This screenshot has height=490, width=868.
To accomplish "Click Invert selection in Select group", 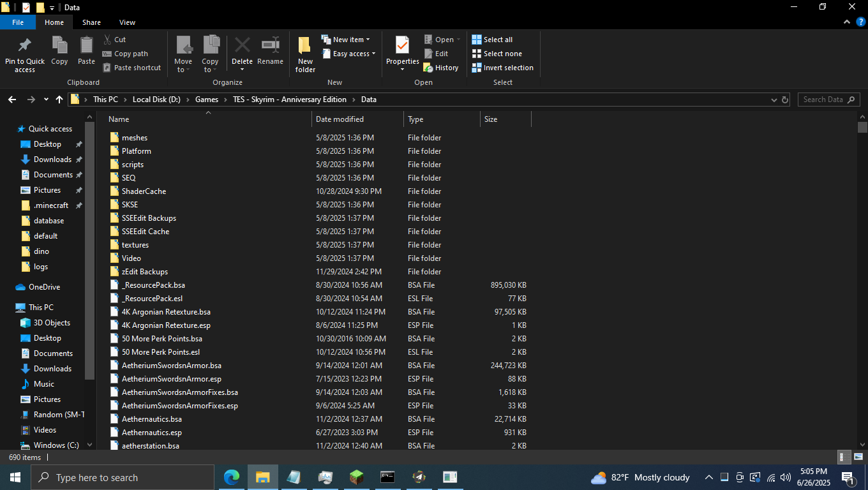I will pos(502,68).
